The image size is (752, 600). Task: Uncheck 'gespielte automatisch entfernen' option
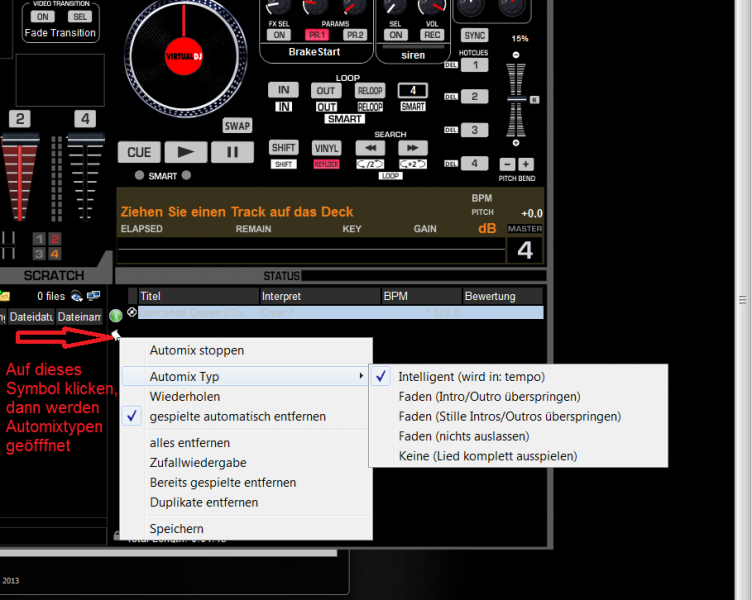pos(237,416)
